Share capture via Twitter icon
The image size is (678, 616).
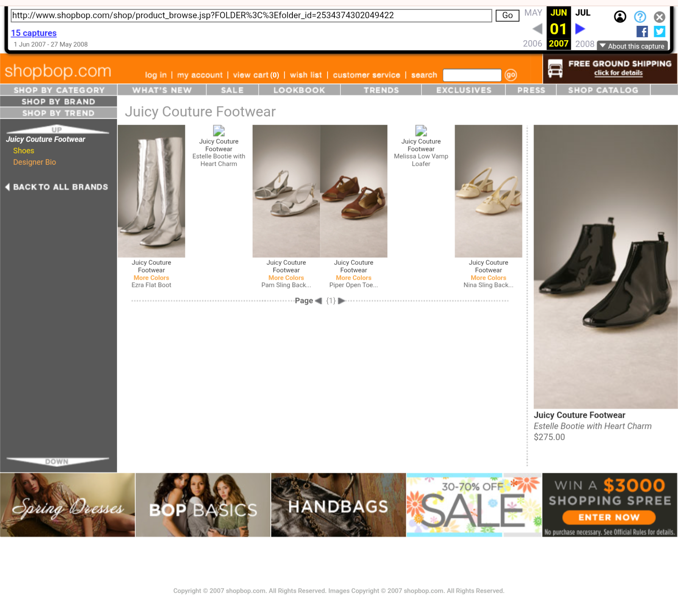coord(659,31)
